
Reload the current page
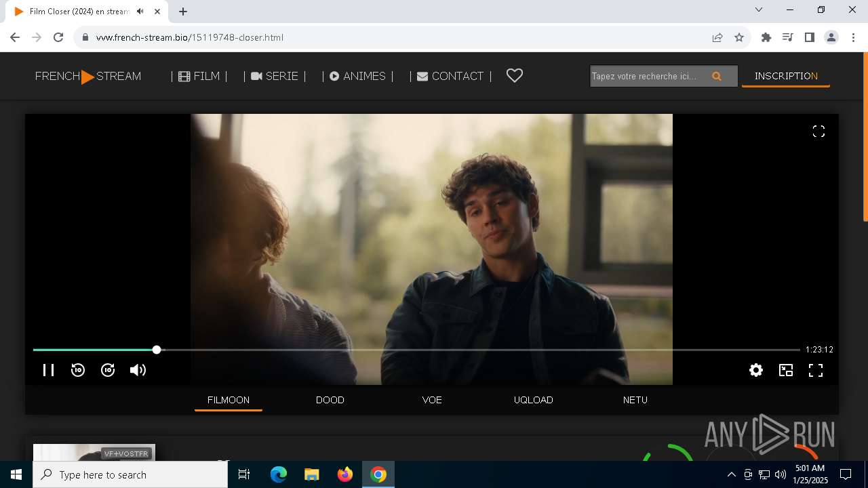[58, 37]
